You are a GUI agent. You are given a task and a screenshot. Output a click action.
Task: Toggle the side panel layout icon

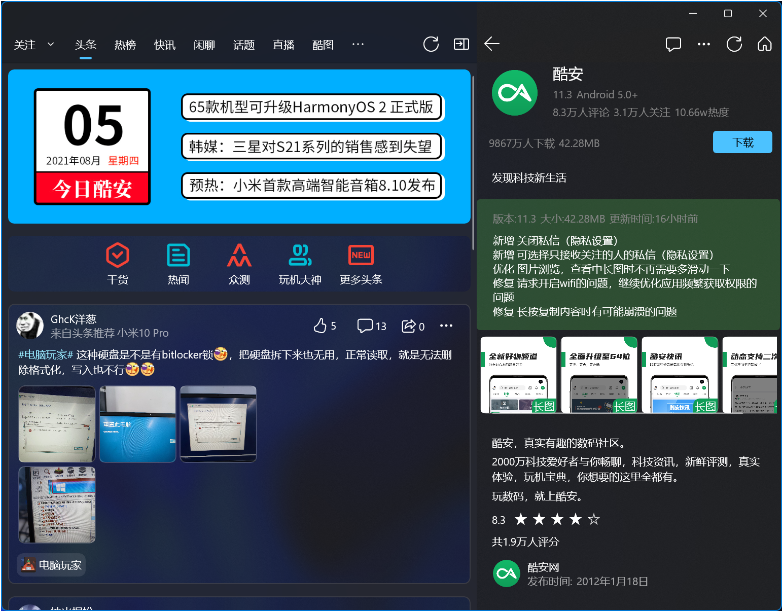(461, 44)
